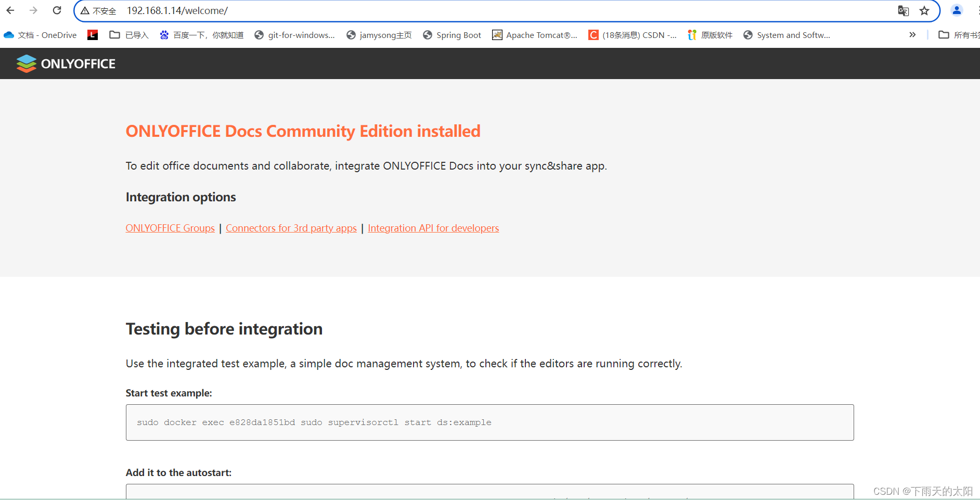Open the 所有书签 folder
This screenshot has height=501, width=980.
coord(959,35)
